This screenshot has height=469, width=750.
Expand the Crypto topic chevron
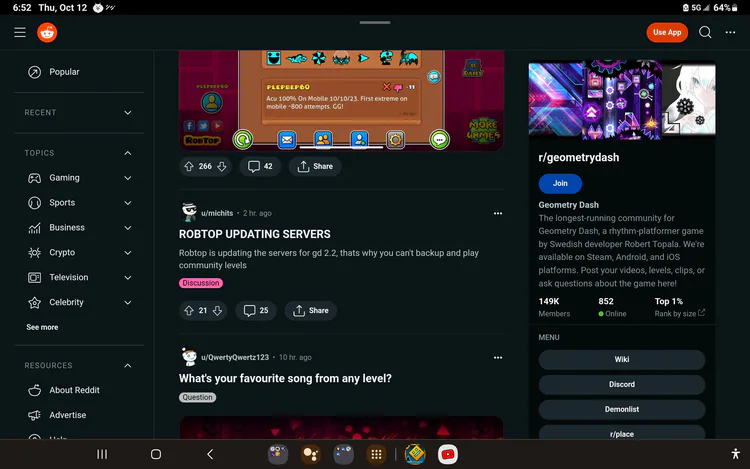(128, 252)
